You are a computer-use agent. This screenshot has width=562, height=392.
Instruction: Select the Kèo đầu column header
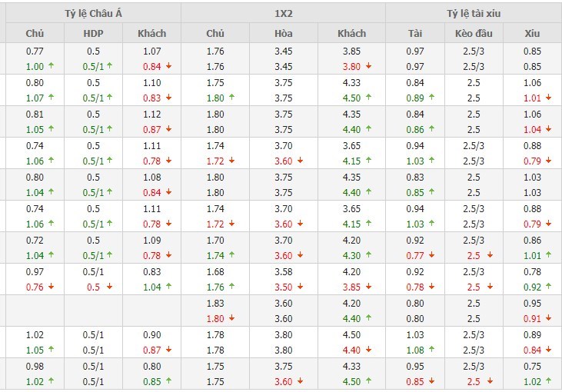click(x=474, y=33)
